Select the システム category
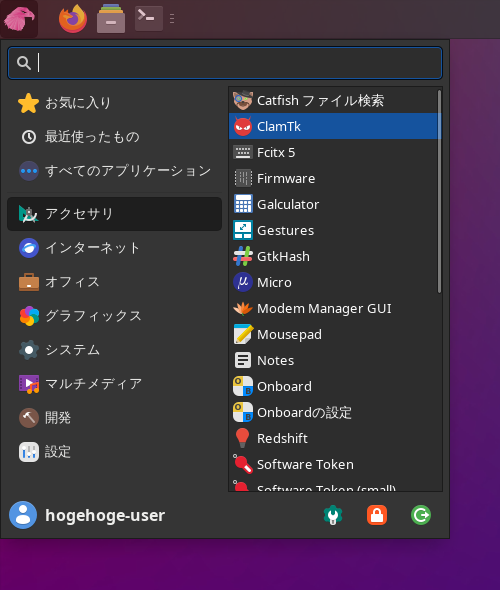 114,350
